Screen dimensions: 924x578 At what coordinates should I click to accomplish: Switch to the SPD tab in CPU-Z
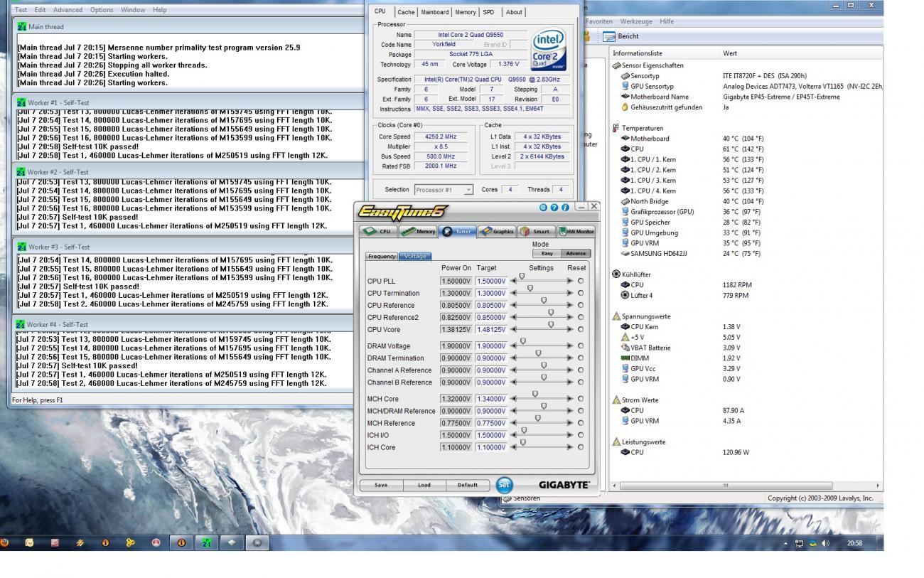(488, 12)
